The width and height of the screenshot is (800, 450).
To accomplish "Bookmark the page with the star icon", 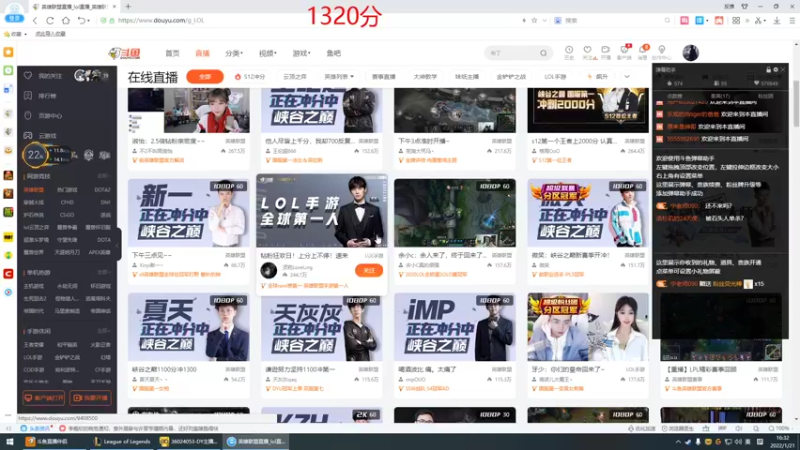I will [x=534, y=20].
